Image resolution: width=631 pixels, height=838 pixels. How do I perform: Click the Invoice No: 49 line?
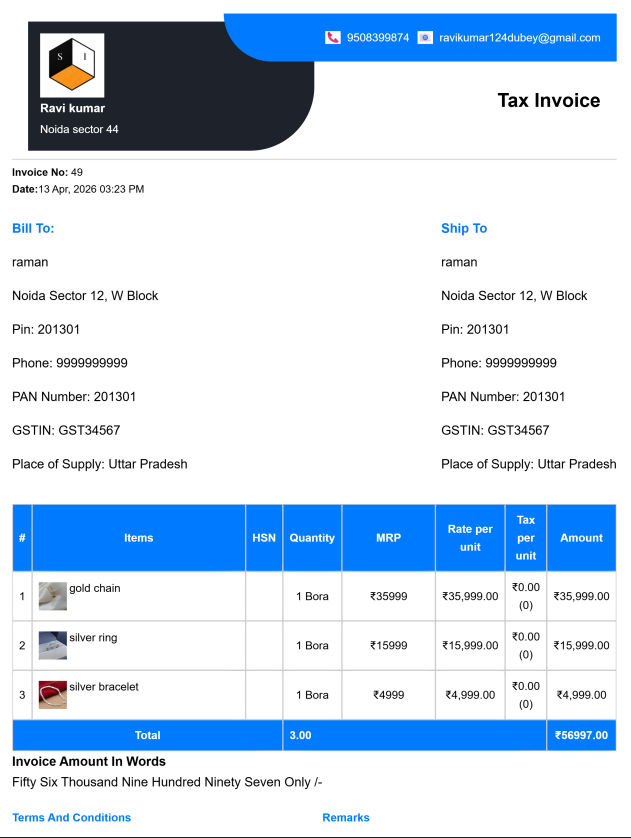[x=48, y=172]
